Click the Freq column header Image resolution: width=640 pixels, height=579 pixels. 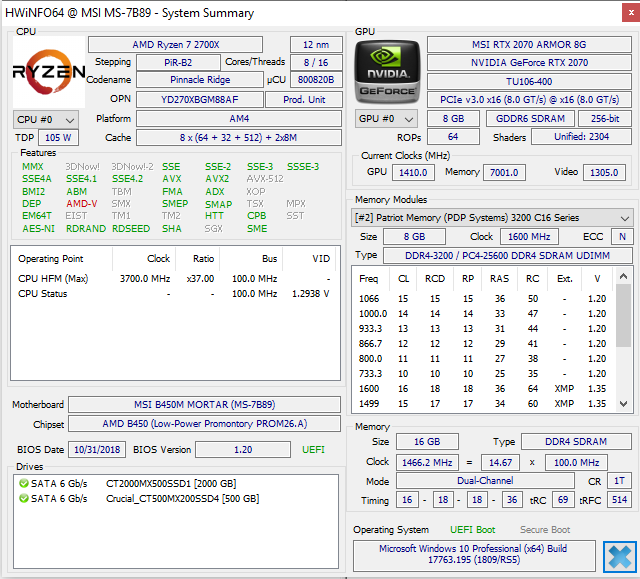coord(368,279)
